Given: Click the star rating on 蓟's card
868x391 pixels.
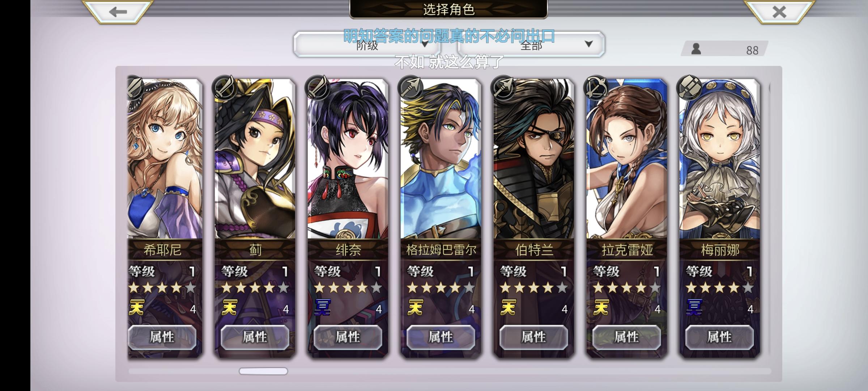Looking at the screenshot, I should (x=255, y=288).
